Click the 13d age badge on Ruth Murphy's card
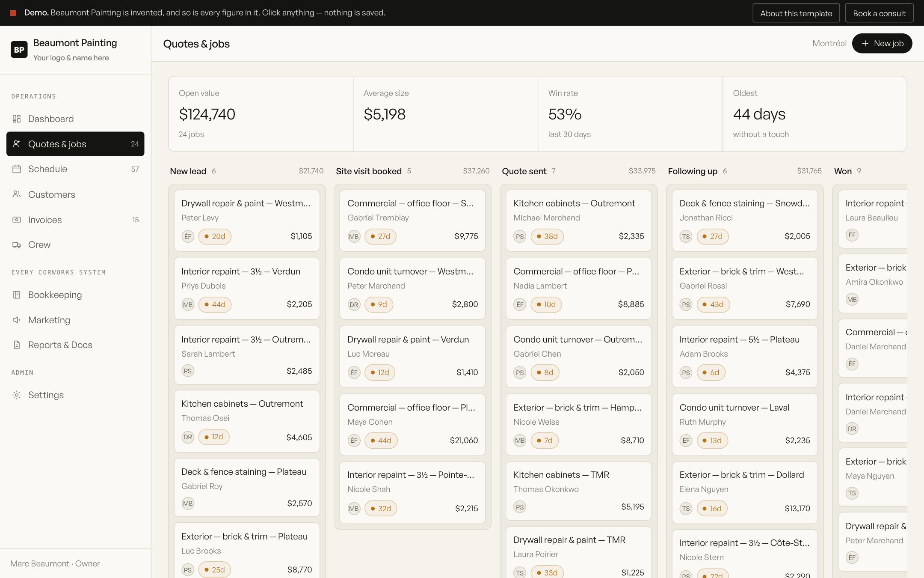 [712, 441]
